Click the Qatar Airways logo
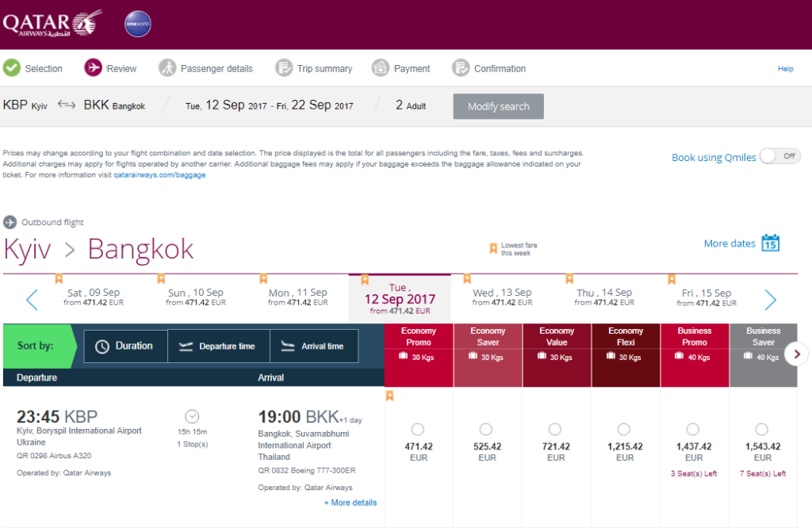This screenshot has height=528, width=812. tap(52, 23)
